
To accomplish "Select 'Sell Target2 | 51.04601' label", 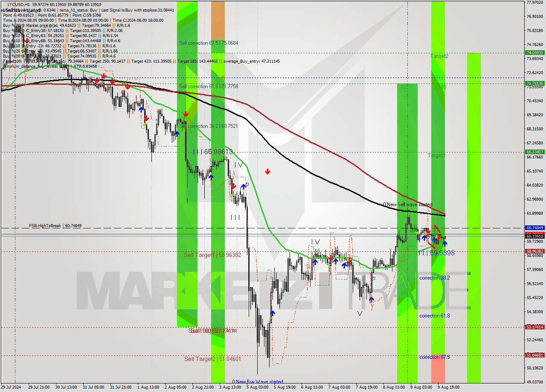I will (212, 359).
